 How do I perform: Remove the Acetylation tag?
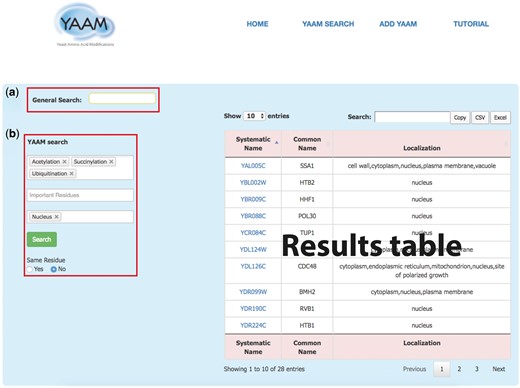coord(65,162)
